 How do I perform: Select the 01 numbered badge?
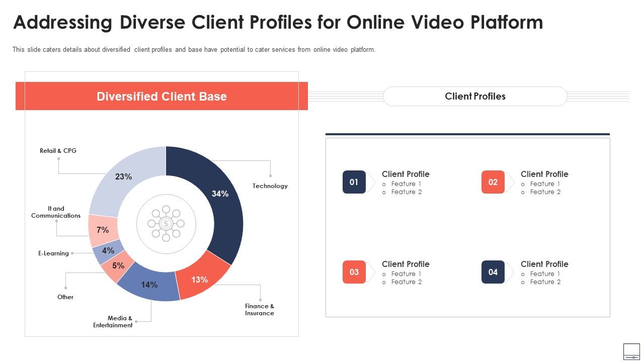(354, 182)
